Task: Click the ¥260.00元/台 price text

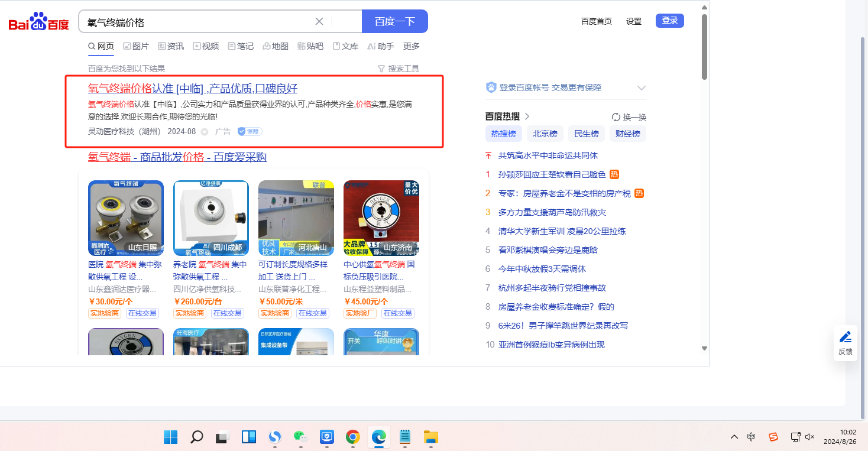Action: [x=197, y=301]
